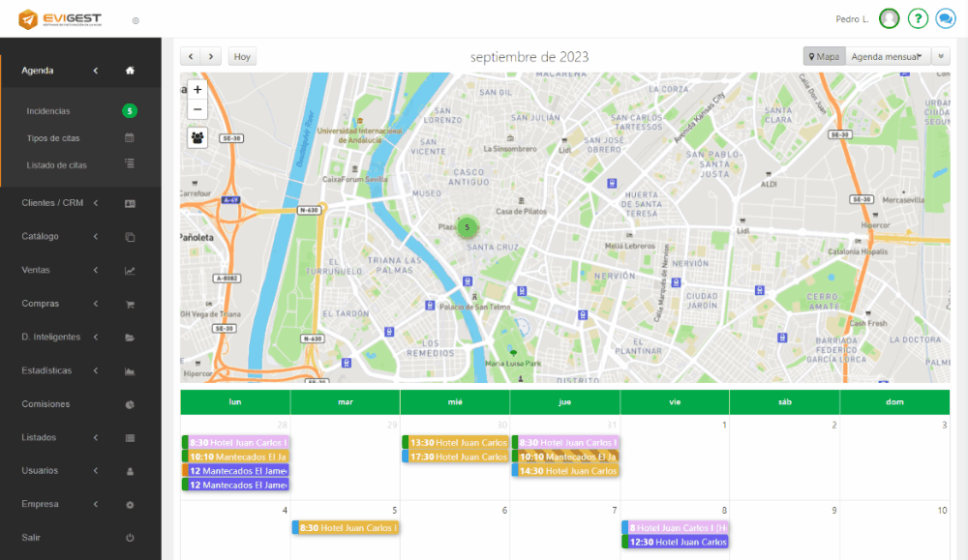This screenshot has width=968, height=560.
Task: Click the calendar icon next to Tipos de citas
Action: tap(129, 137)
